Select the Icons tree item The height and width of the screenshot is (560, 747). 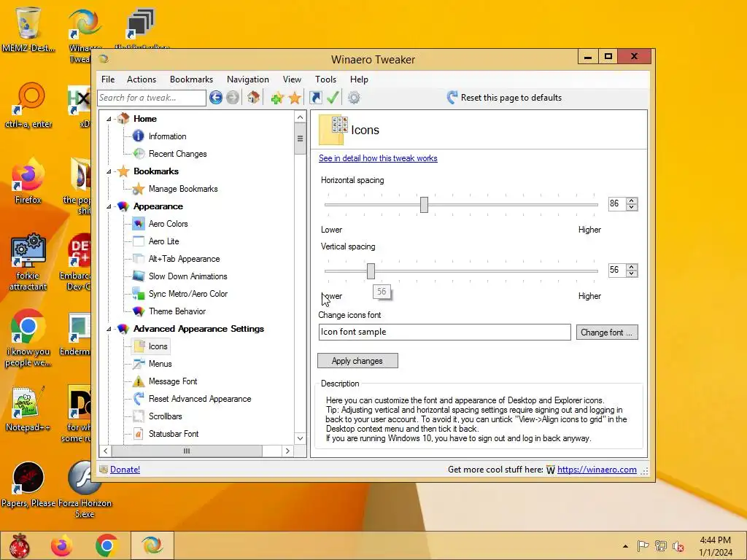(x=151, y=346)
